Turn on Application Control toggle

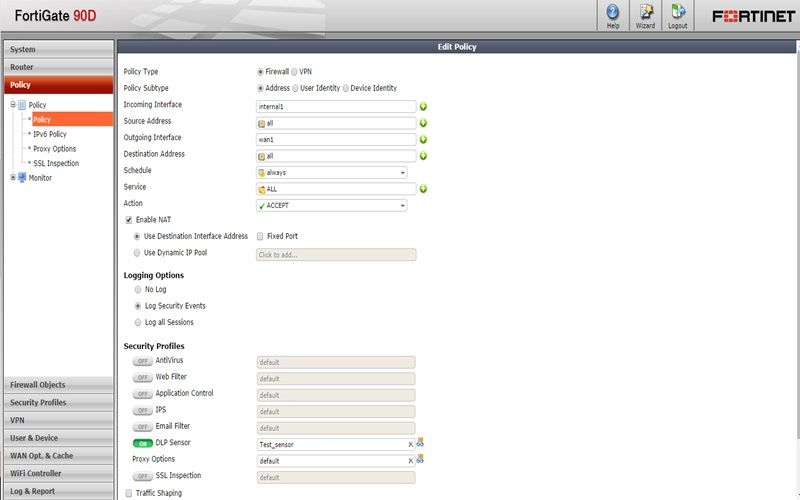(x=142, y=394)
